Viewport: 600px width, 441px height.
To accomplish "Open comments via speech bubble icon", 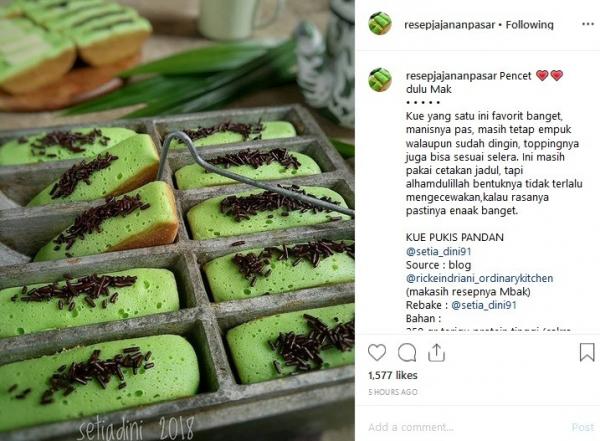I will (x=407, y=353).
